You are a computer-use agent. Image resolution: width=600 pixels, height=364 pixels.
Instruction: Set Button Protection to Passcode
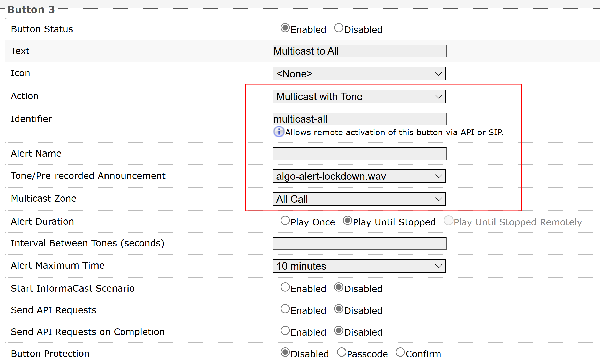(x=341, y=352)
